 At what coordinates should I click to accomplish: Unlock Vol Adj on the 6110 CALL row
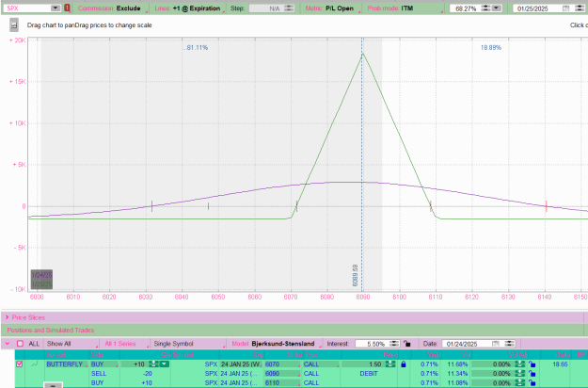click(532, 382)
